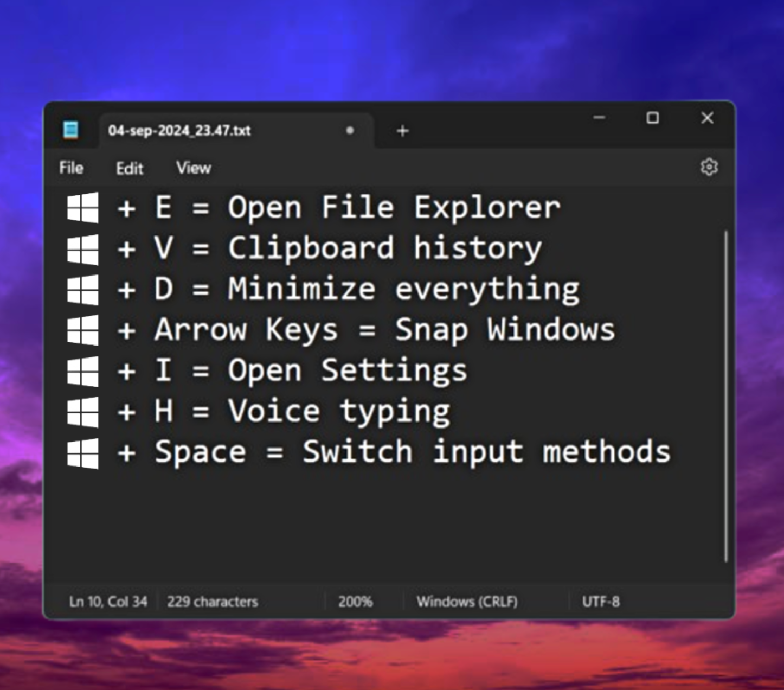Click the 229 characters counter

[213, 602]
